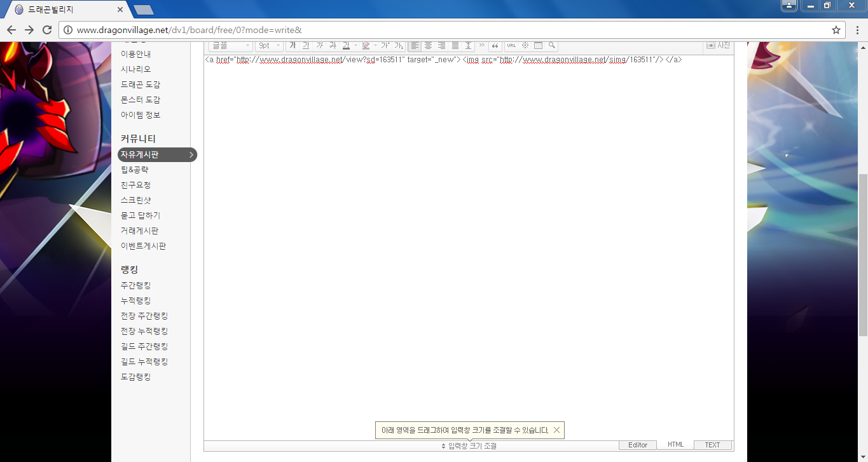View site info icon in address bar
The height and width of the screenshot is (462, 868).
[x=68, y=30]
